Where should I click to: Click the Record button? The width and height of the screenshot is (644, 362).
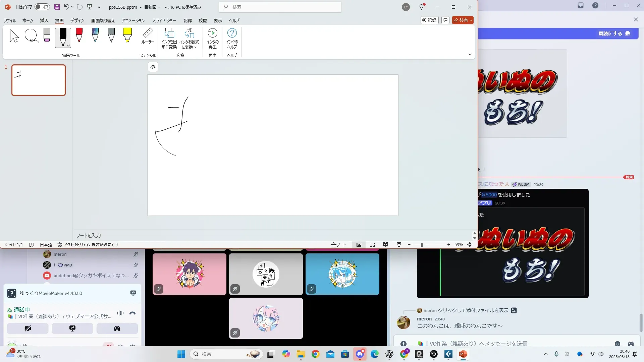tap(429, 20)
